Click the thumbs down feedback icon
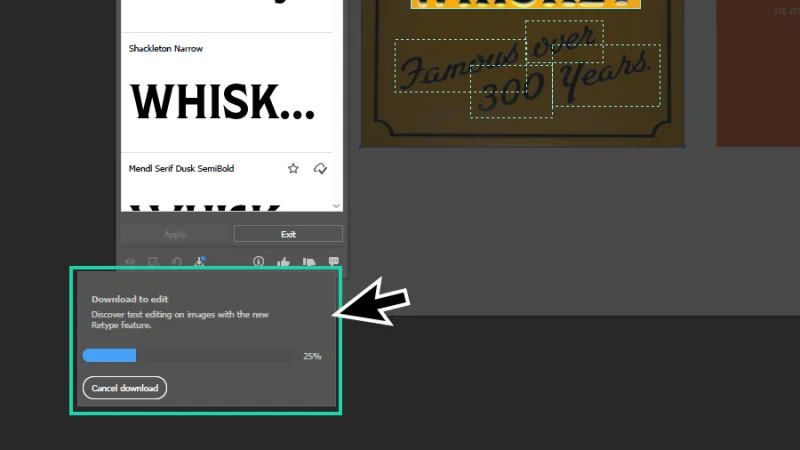Screen dimensions: 800x450 (308, 262)
